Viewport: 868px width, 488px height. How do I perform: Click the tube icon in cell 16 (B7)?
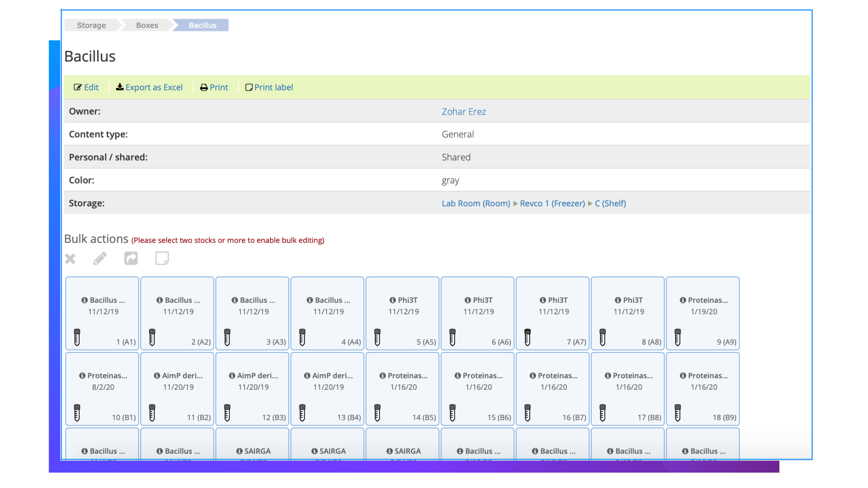pos(528,413)
